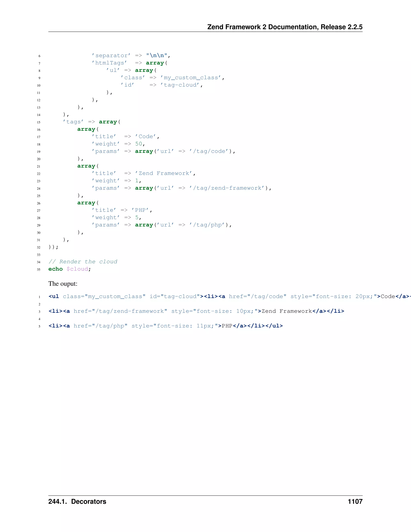
Task: Click the 'The ouput:' paragraph
Action: click(63, 284)
